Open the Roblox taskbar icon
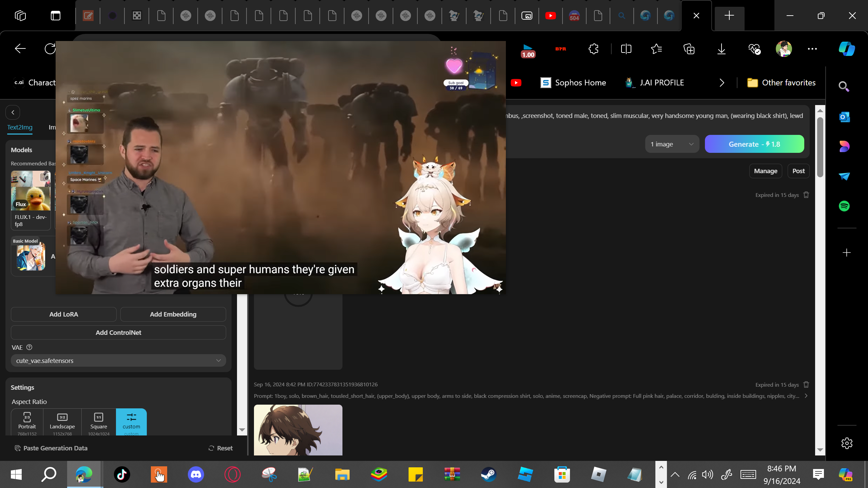This screenshot has height=488, width=868. 598,474
